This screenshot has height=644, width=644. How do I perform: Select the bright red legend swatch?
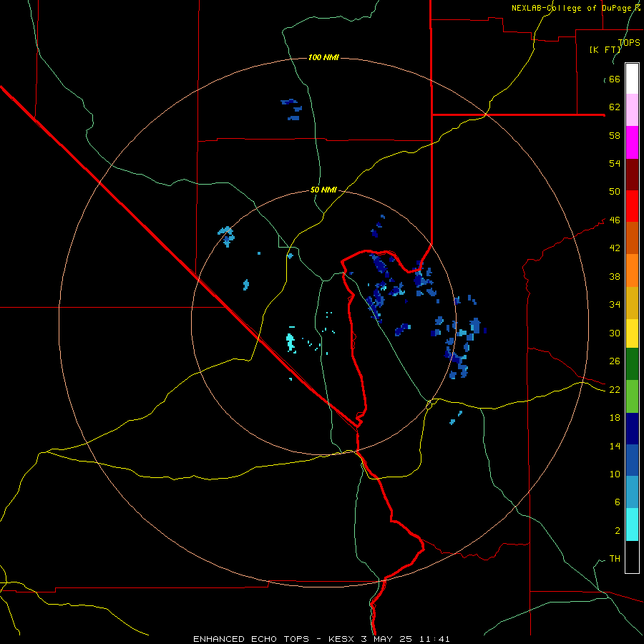coord(632,206)
